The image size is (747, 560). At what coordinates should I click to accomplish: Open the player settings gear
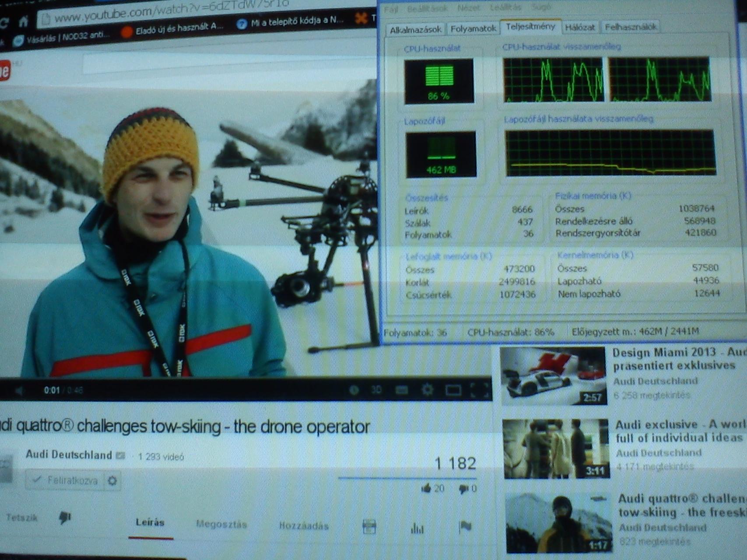(x=427, y=389)
